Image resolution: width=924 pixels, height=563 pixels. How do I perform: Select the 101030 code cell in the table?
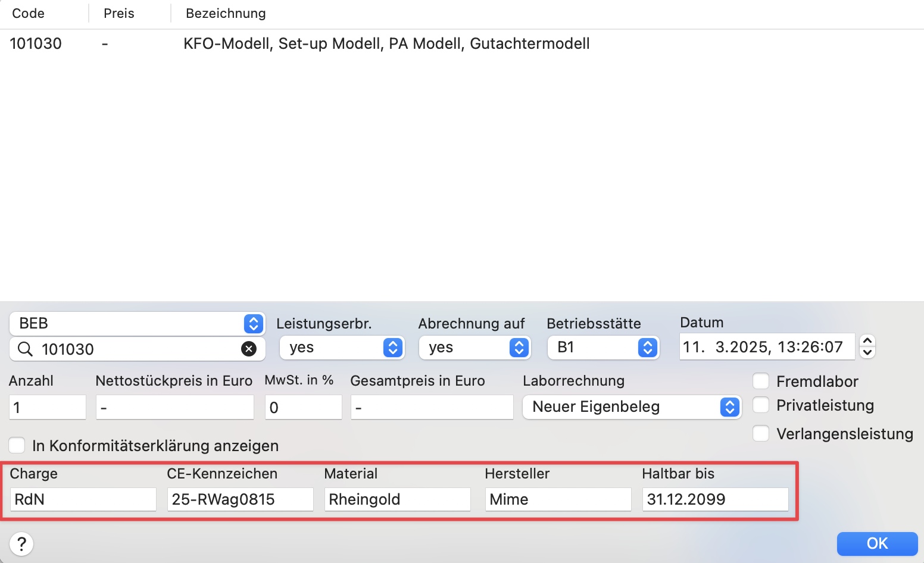pos(36,43)
